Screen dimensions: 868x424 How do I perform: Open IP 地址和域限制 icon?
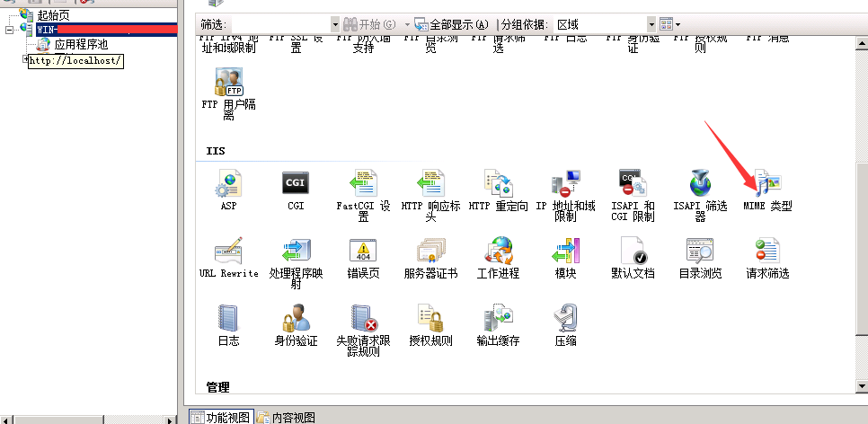click(x=565, y=183)
